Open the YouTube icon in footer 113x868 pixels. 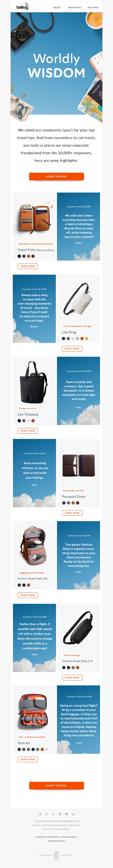[x=66, y=814]
